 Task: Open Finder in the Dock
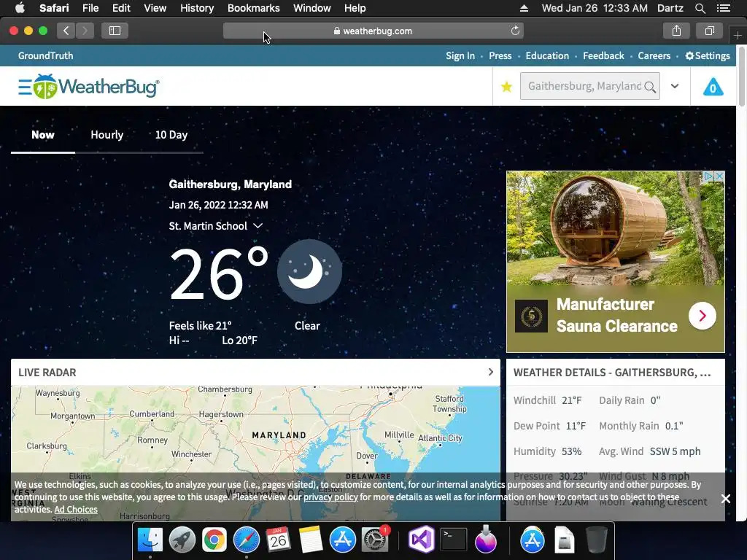(x=150, y=540)
